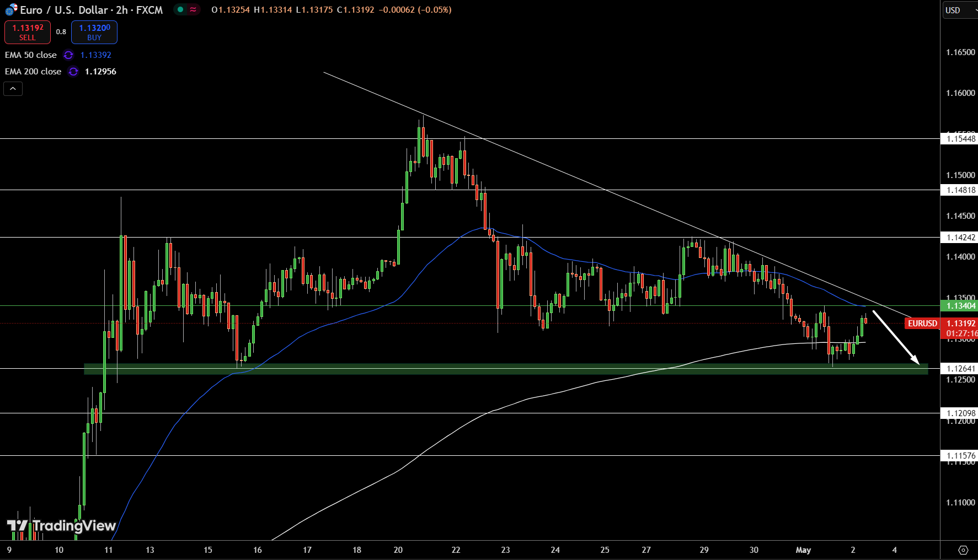This screenshot has width=978, height=560.
Task: Click date 9 on the time axis
Action: tap(9, 550)
